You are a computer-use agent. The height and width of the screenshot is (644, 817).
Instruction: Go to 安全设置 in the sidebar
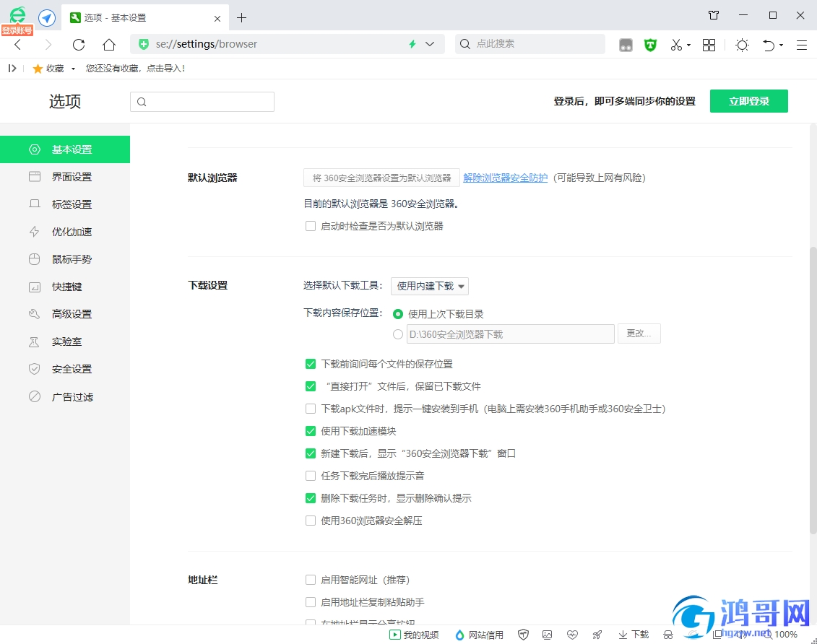[x=65, y=369]
